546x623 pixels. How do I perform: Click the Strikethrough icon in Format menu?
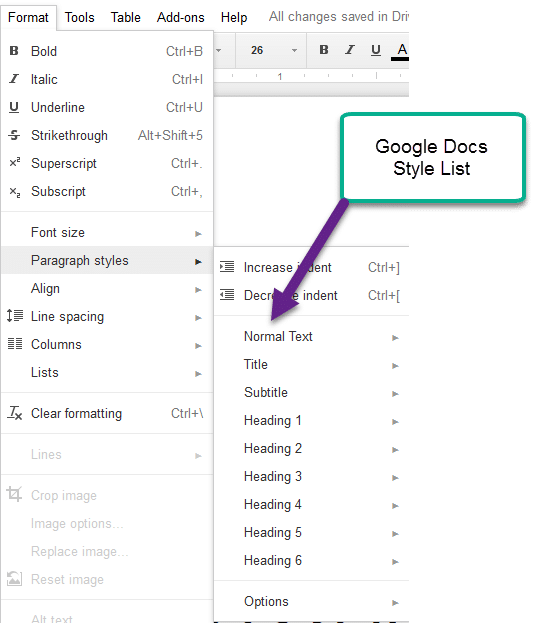pyautogui.click(x=14, y=135)
